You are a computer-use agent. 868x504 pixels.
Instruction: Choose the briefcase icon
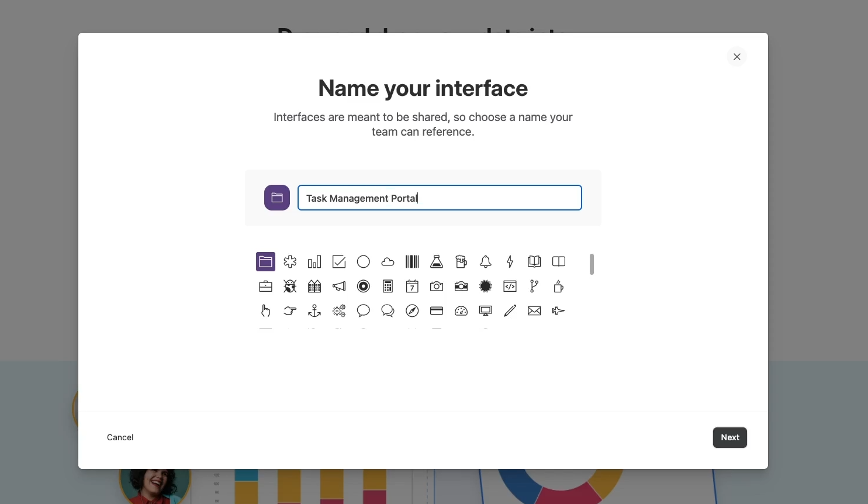[265, 286]
